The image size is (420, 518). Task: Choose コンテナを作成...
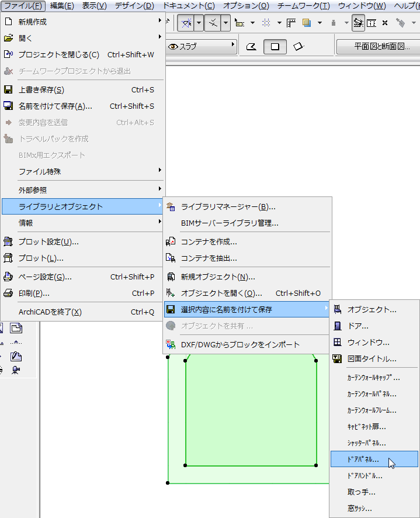pyautogui.click(x=247, y=242)
